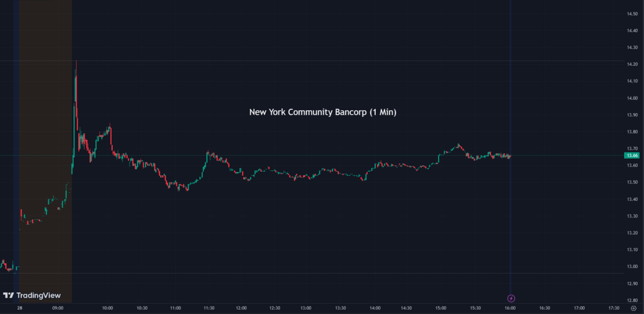The height and width of the screenshot is (314, 644).
Task: Click the 13.30 price axis label
Action: pyautogui.click(x=632, y=216)
